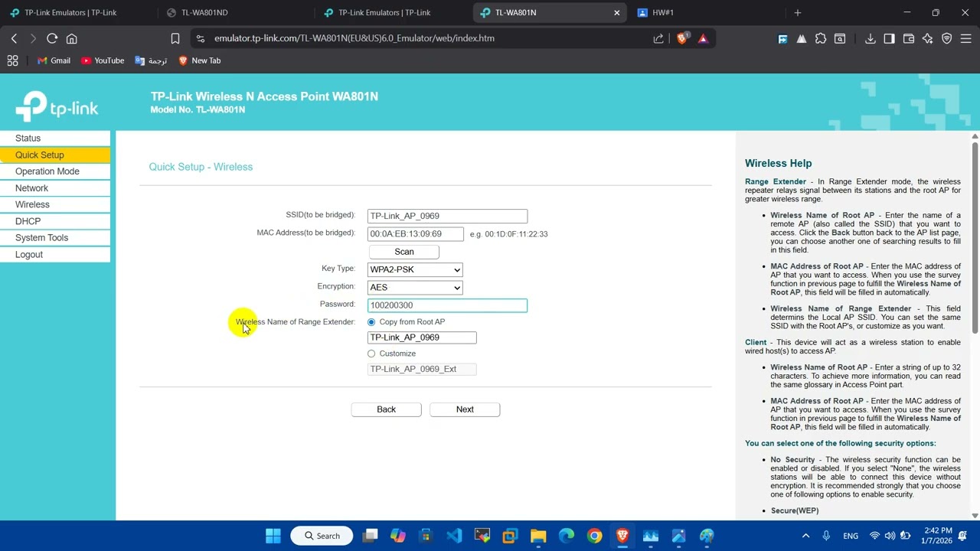Go to the browser home icon
The width and height of the screenshot is (980, 551).
coord(72,38)
